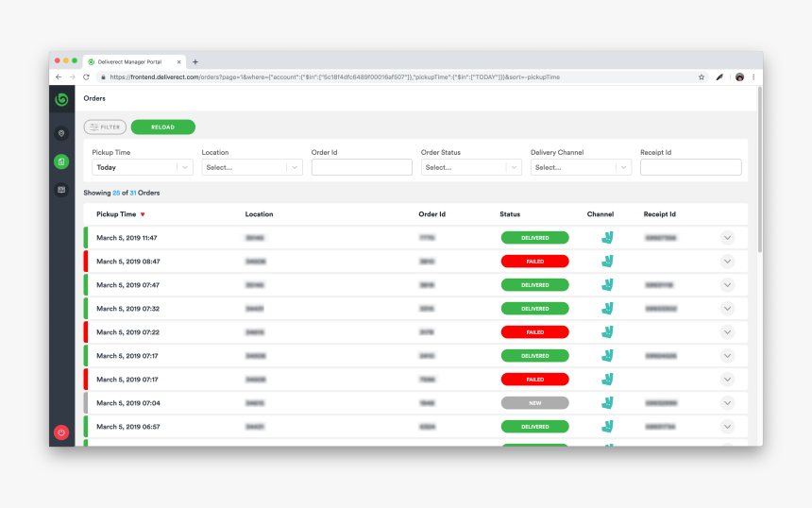
Task: Expand the March 5, 2019 06:57 order row
Action: [x=728, y=427]
